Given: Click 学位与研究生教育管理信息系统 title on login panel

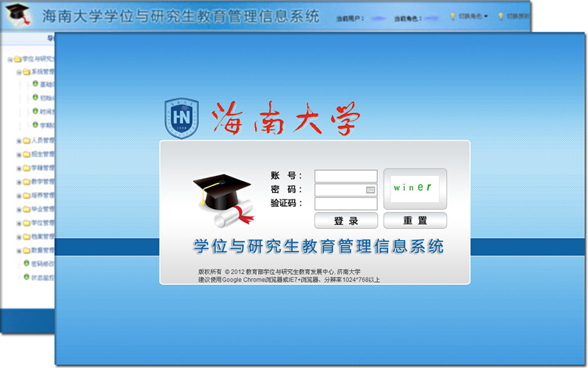Looking at the screenshot, I should tap(319, 247).
